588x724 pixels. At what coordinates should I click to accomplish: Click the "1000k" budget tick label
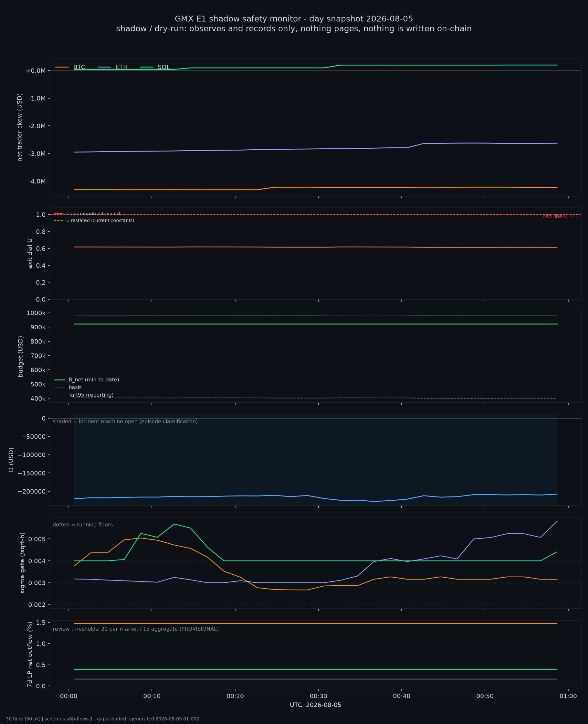[36, 313]
